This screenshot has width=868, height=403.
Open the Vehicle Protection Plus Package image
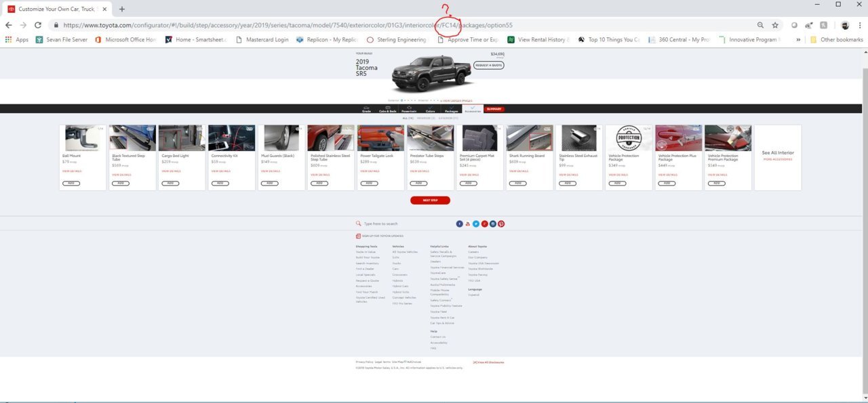(678, 138)
